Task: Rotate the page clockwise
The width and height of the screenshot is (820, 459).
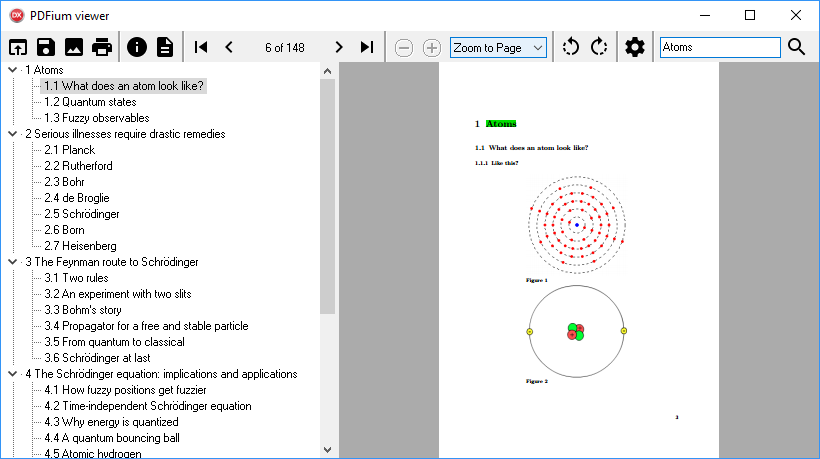Action: [599, 47]
